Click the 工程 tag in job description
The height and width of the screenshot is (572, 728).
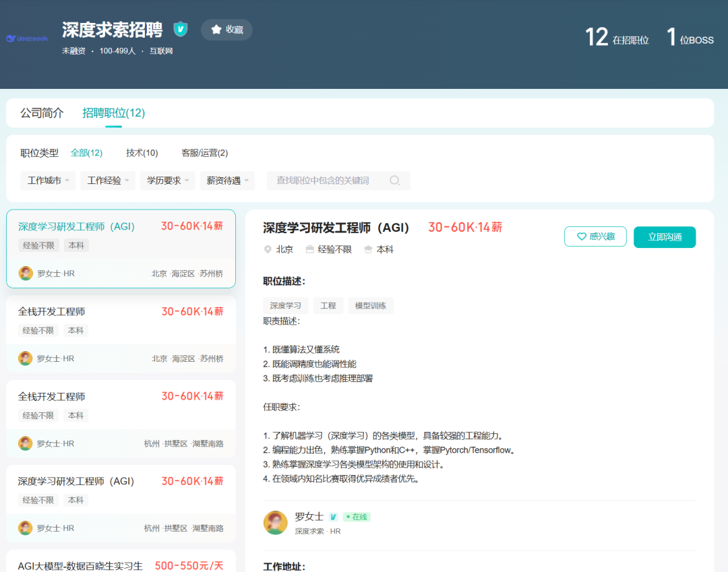click(328, 306)
